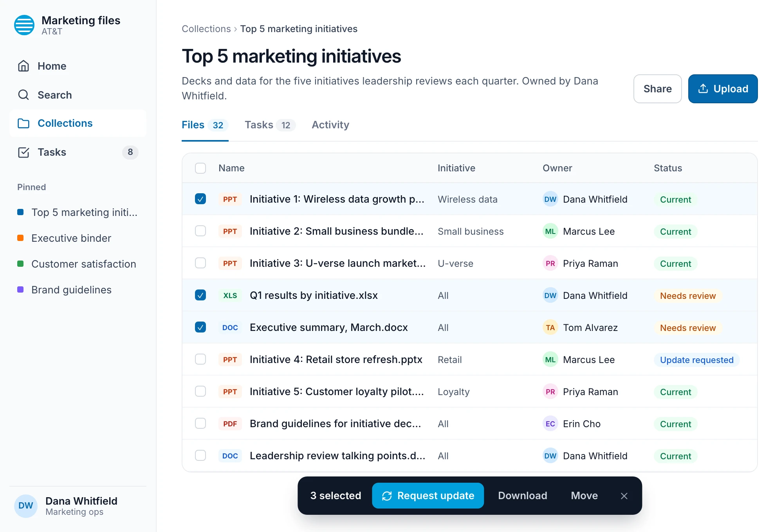Click the PPT icon for Initiative 4 file
Viewport: 783px width, 532px height.
click(x=230, y=359)
